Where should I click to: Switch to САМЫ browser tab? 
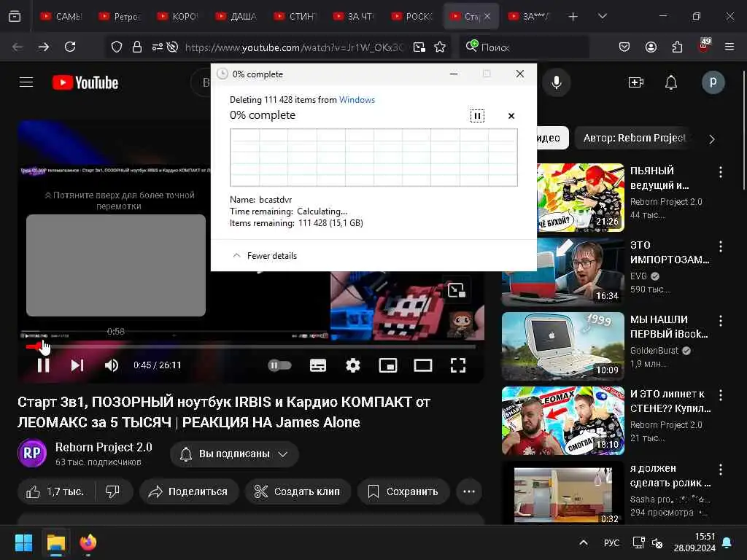pyautogui.click(x=62, y=16)
